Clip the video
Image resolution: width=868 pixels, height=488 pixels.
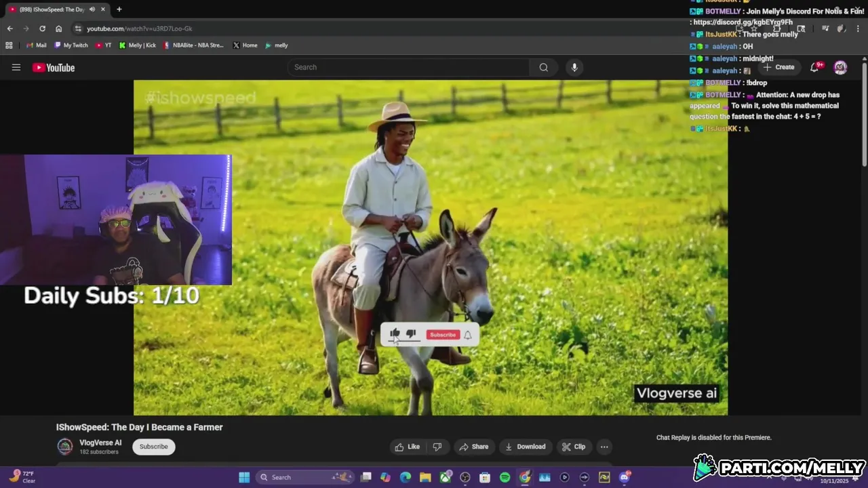click(x=574, y=447)
